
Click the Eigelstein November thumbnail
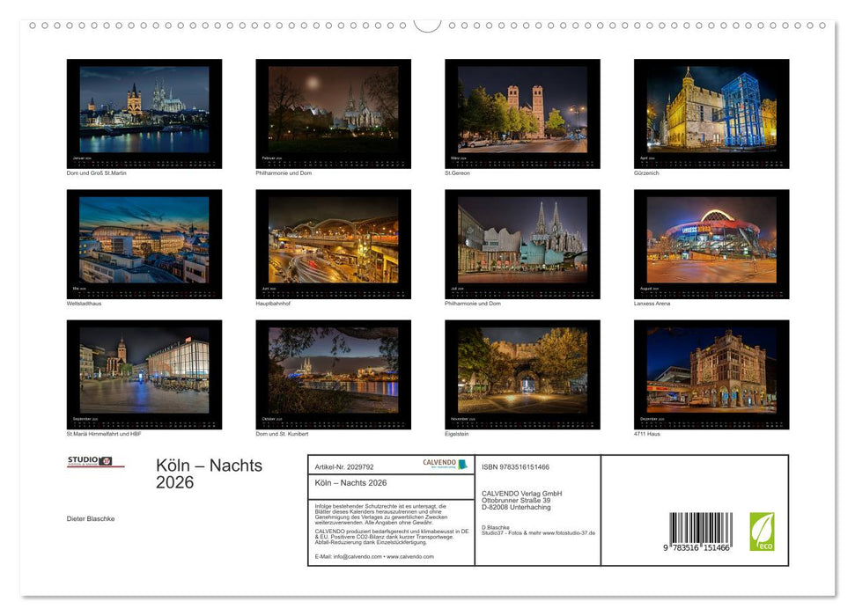pos(521,373)
